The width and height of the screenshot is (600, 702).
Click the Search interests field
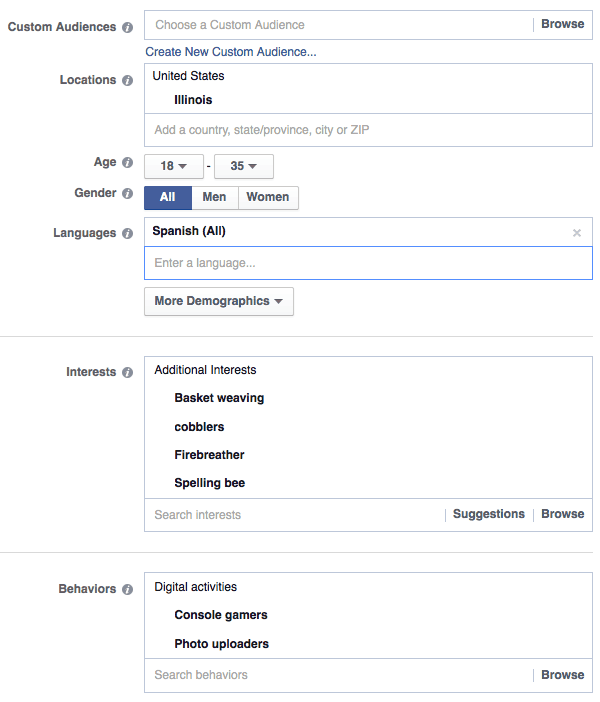tap(296, 515)
